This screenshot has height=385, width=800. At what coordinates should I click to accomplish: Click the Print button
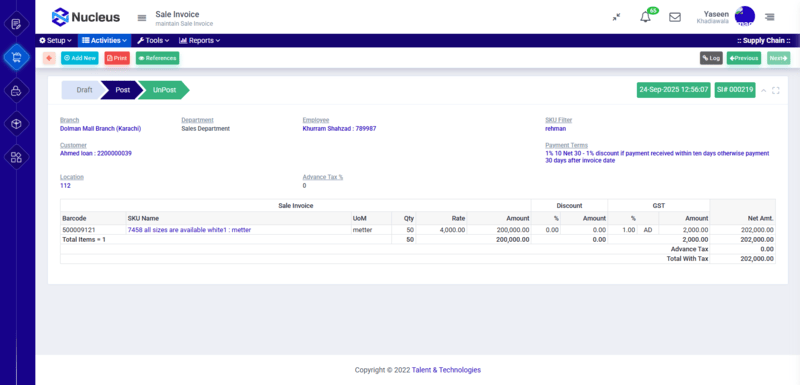(117, 58)
